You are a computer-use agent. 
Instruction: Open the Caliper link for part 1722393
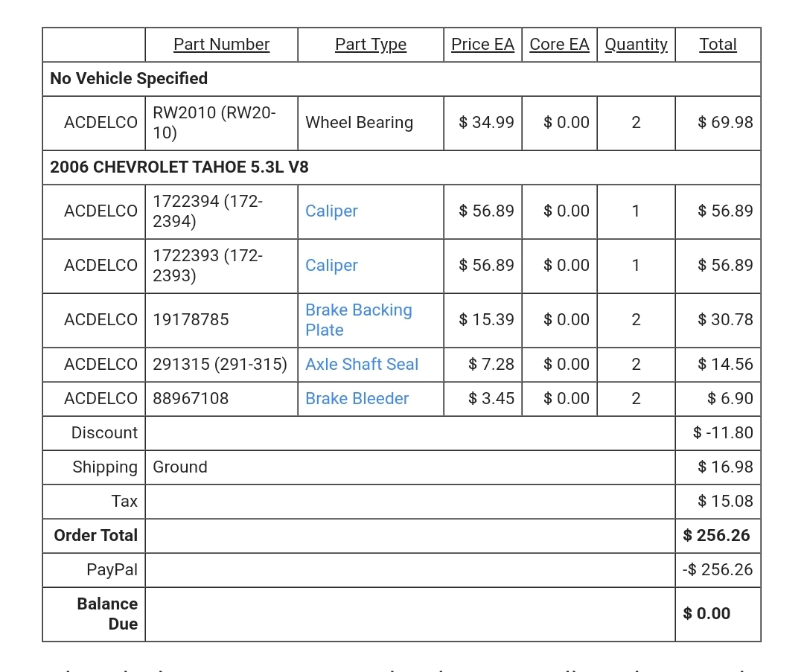(x=331, y=266)
